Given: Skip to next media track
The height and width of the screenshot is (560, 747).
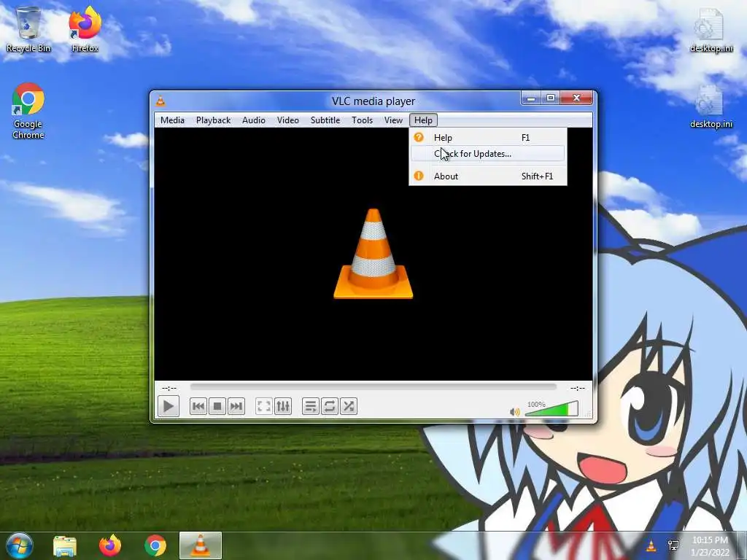Looking at the screenshot, I should (x=236, y=406).
